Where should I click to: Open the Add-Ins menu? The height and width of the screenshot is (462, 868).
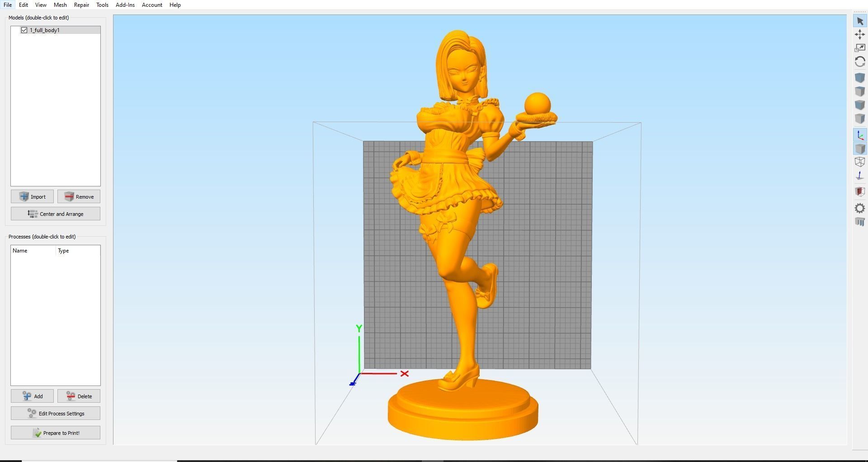click(x=125, y=5)
